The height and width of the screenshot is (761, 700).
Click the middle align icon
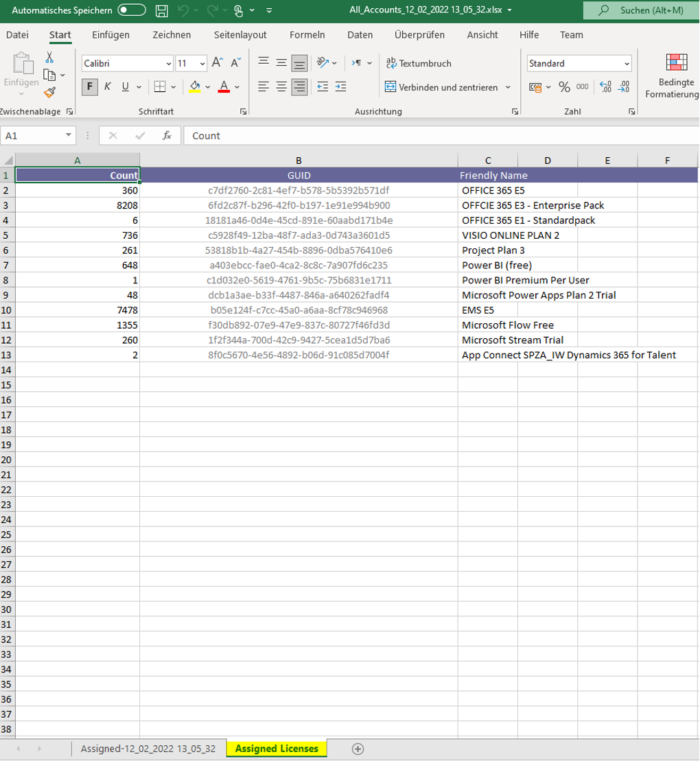tap(281, 62)
